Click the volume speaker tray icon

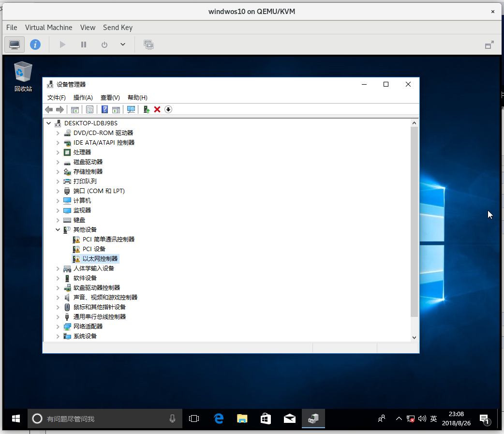tap(422, 419)
